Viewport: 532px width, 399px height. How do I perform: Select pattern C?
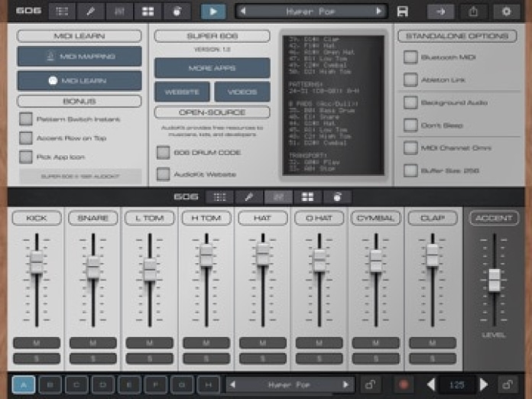point(76,384)
